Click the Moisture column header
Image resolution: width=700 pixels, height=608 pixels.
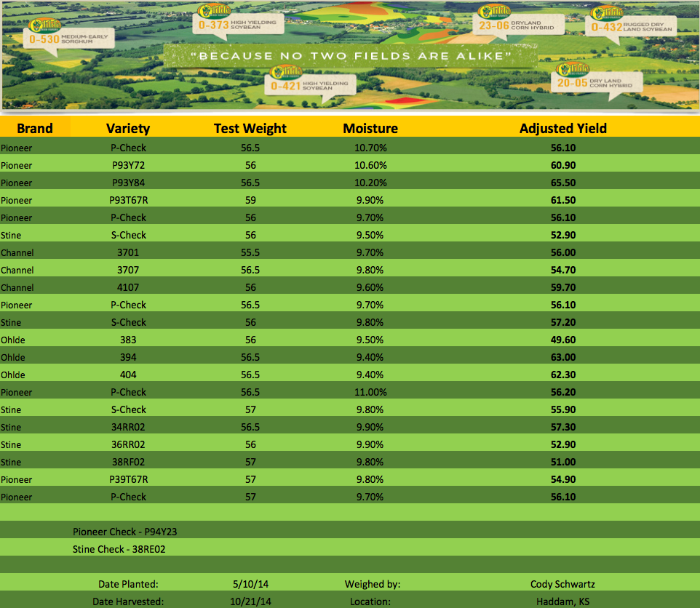point(370,129)
